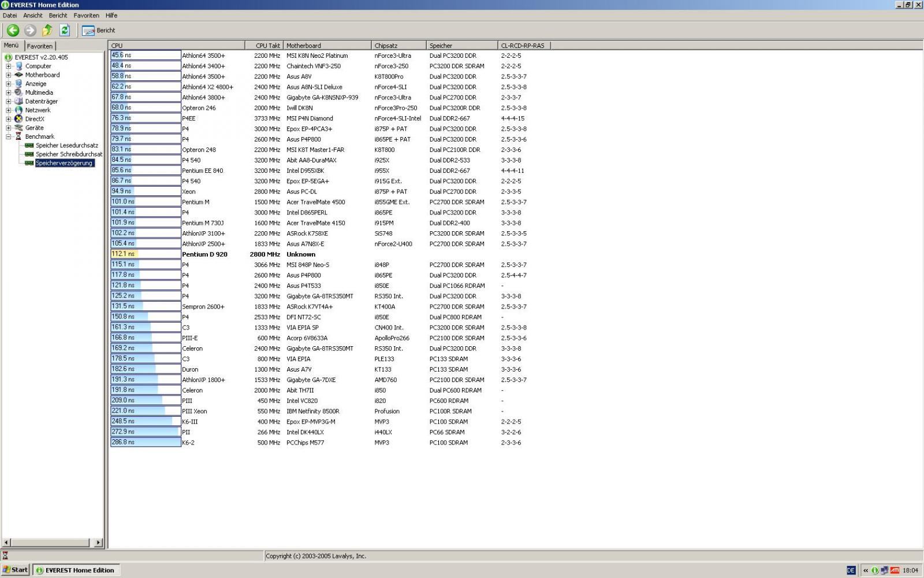Viewport: 924px width, 578px height.
Task: Expand the Datenträger tree node
Action: point(8,101)
